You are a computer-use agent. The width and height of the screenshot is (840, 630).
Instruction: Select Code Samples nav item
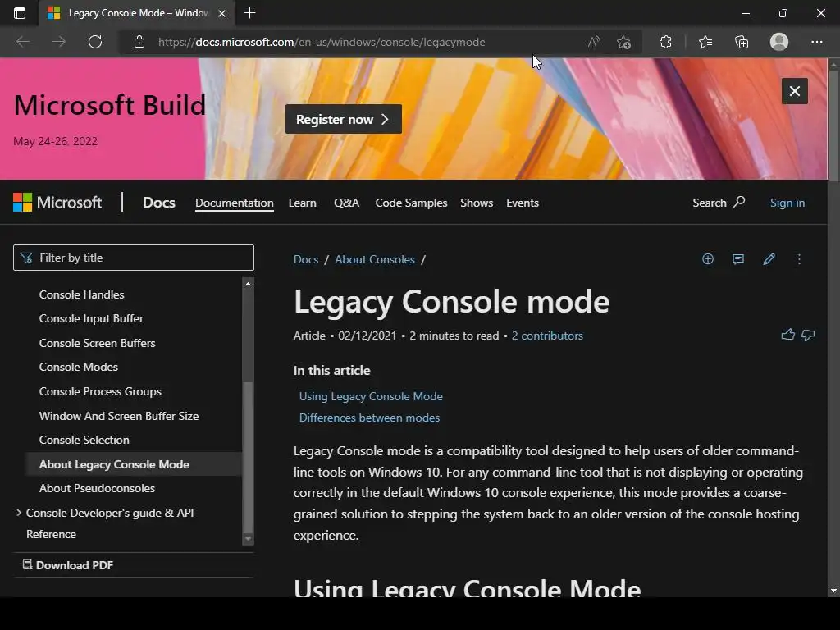click(411, 203)
